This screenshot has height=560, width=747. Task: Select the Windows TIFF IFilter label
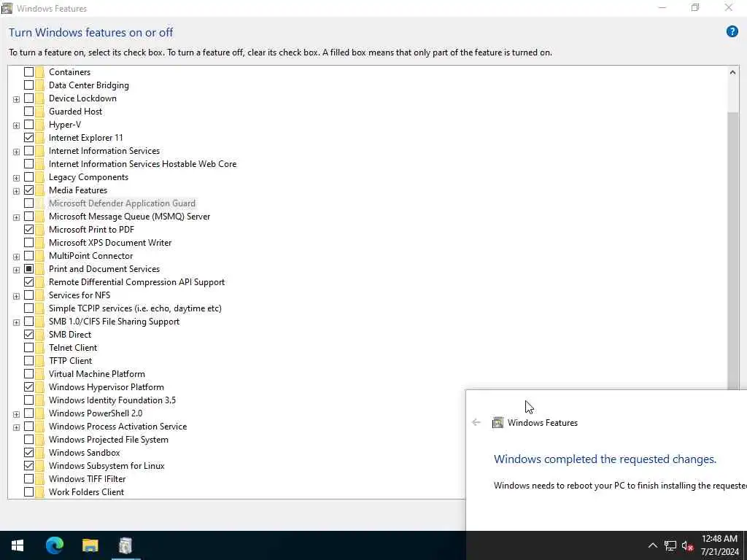(88, 479)
